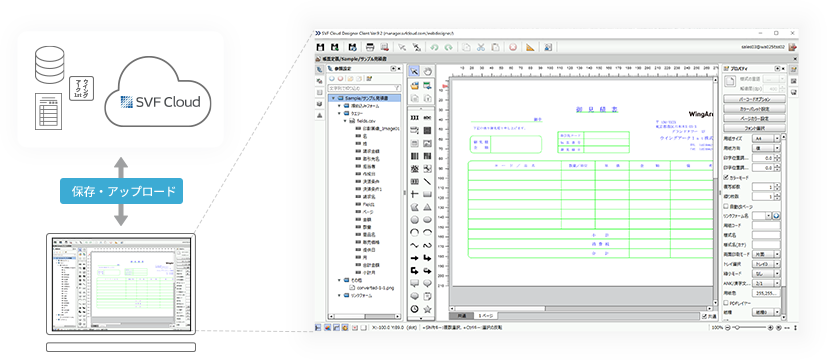Select the clock tool in the palette
This screenshot has width=827, height=360.
point(415,309)
